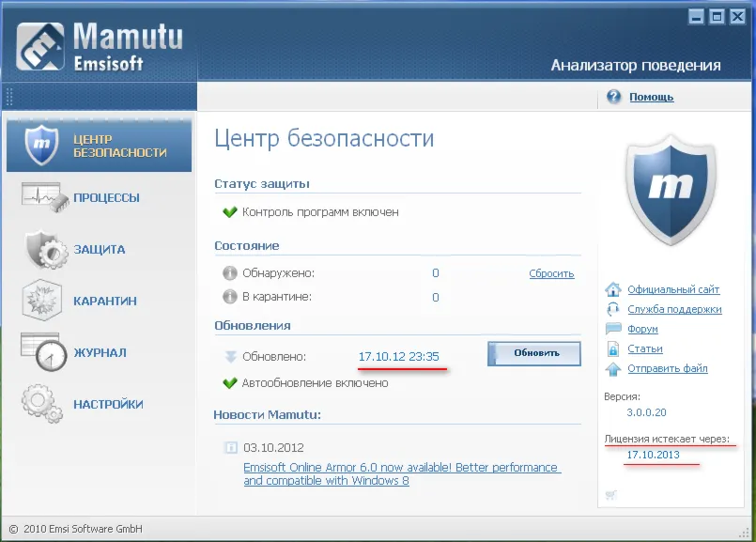This screenshot has width=756, height=542.
Task: Click the green check beside Автообновление включено
Action: [x=230, y=383]
